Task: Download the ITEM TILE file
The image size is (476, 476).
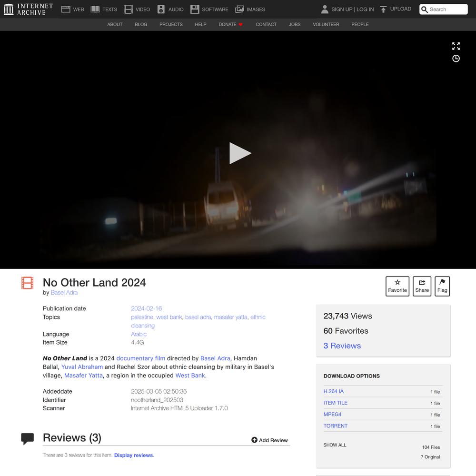Action: (336, 403)
